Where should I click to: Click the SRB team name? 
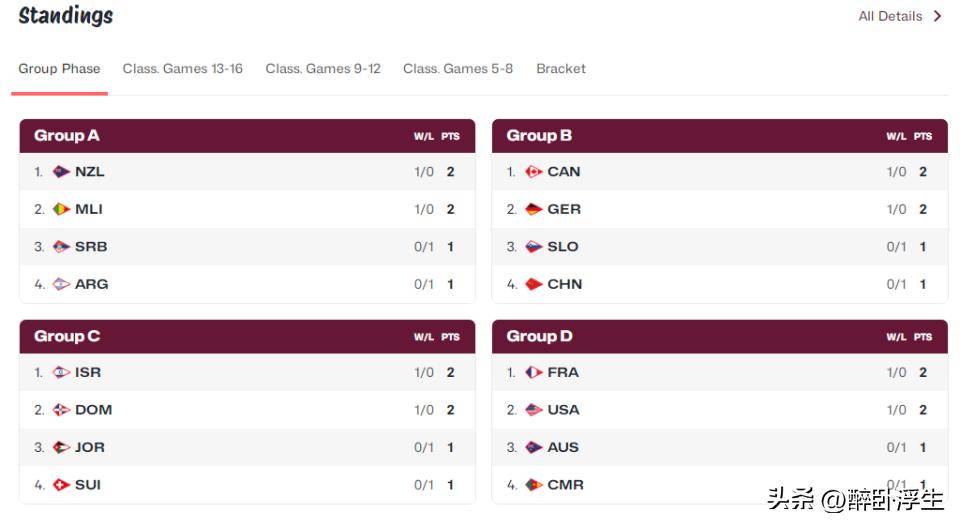click(x=91, y=247)
